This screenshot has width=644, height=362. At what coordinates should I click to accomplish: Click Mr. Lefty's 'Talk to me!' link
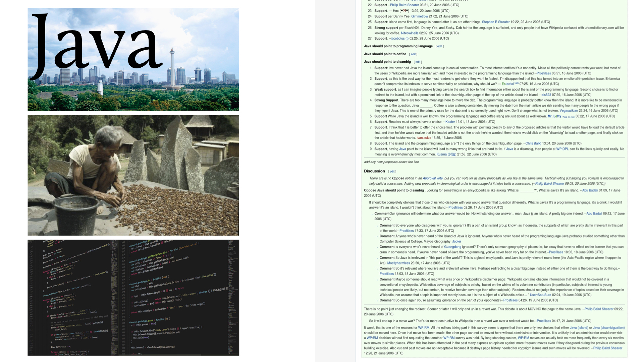[568, 117]
